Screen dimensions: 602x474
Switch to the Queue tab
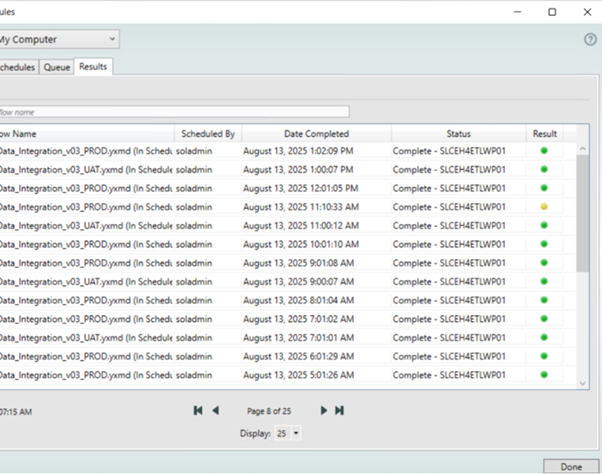point(56,68)
